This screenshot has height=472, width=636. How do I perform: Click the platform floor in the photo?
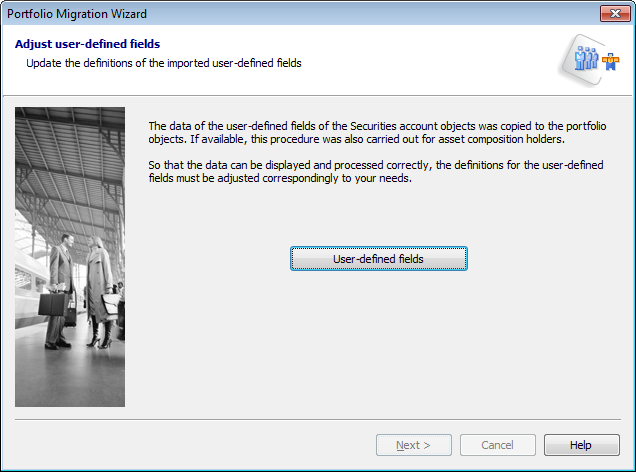[x=70, y=375]
